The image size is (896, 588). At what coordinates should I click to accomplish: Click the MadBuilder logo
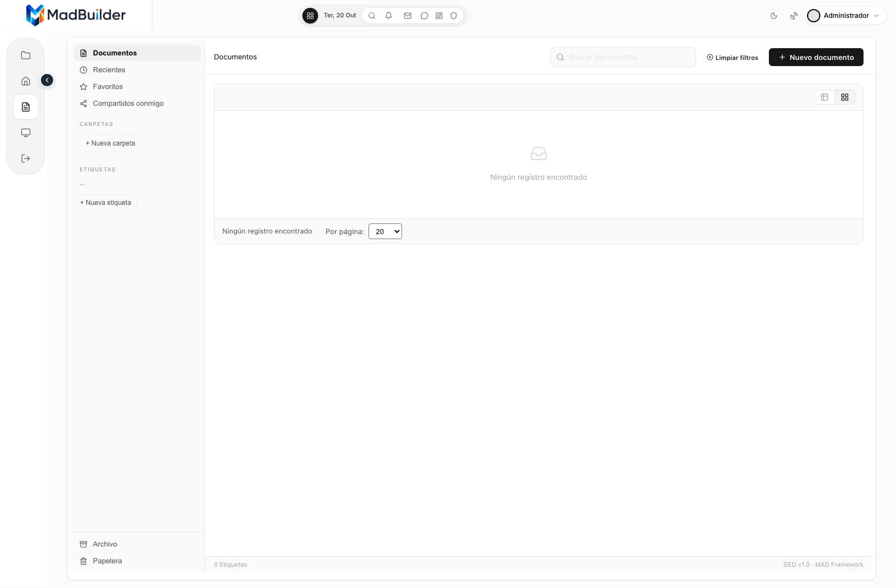(x=76, y=15)
